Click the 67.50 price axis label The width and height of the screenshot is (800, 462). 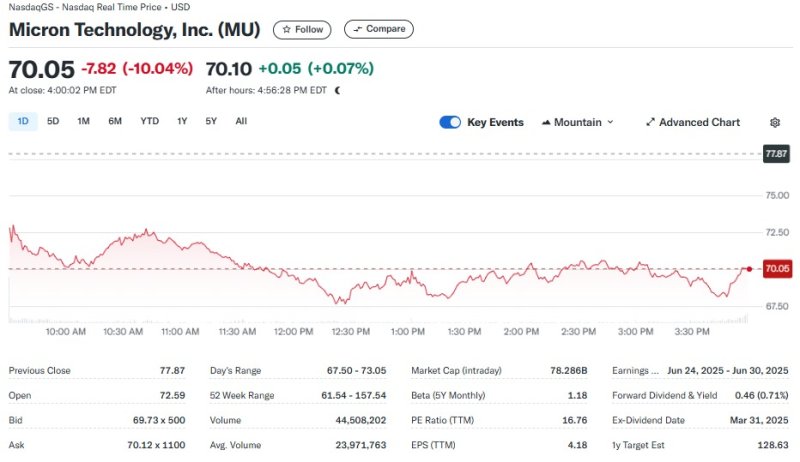tap(777, 306)
